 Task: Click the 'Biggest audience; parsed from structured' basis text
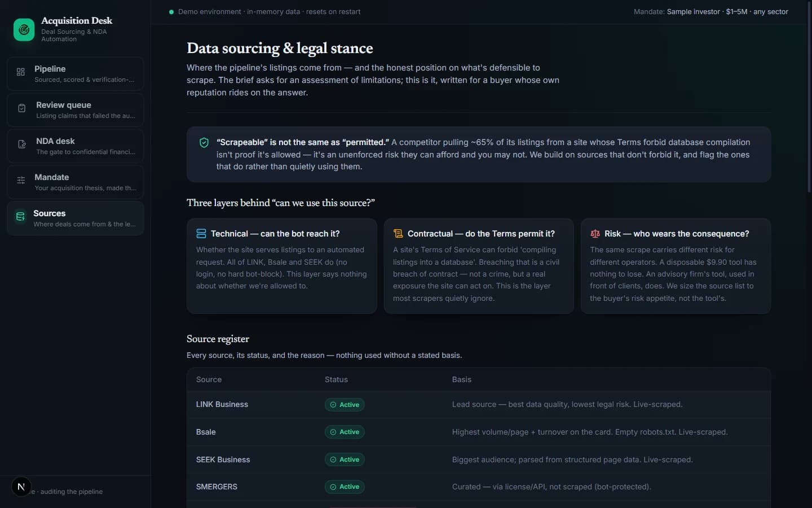[572, 459]
